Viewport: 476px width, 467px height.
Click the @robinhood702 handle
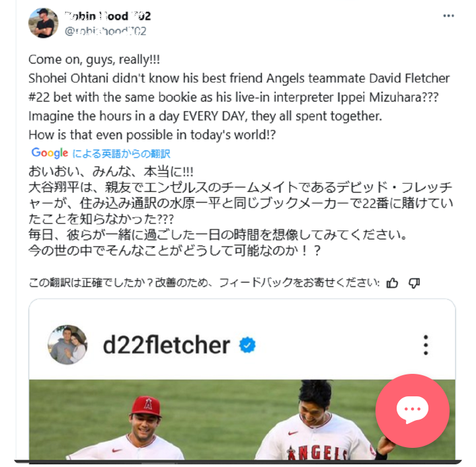coord(105,31)
